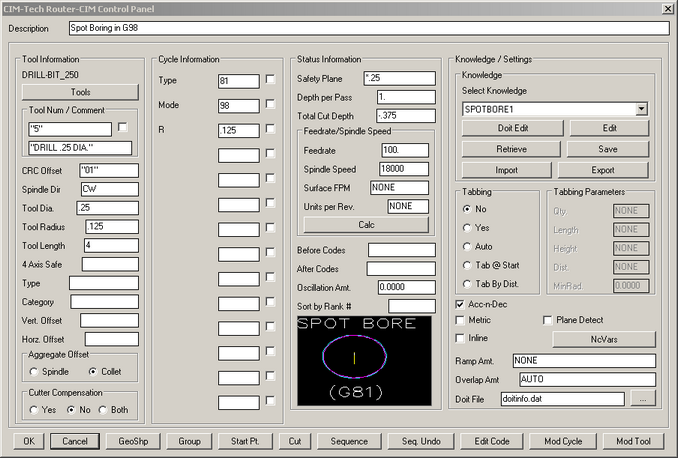The image size is (678, 458).
Task: Click the Group button
Action: 189,441
